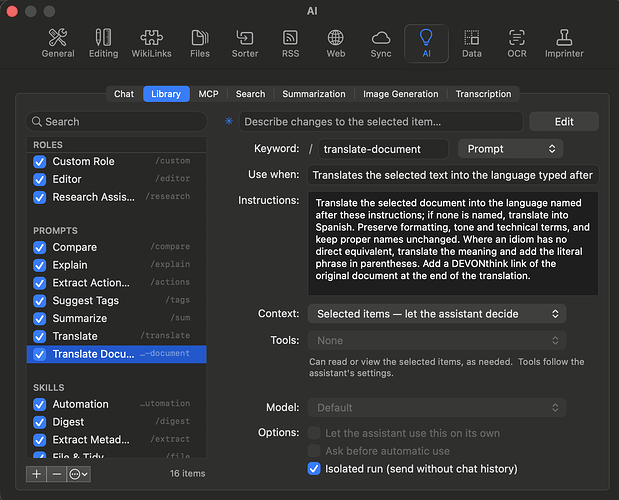Viewport: 619px width, 500px height.
Task: Switch to the Search tab
Action: point(250,94)
